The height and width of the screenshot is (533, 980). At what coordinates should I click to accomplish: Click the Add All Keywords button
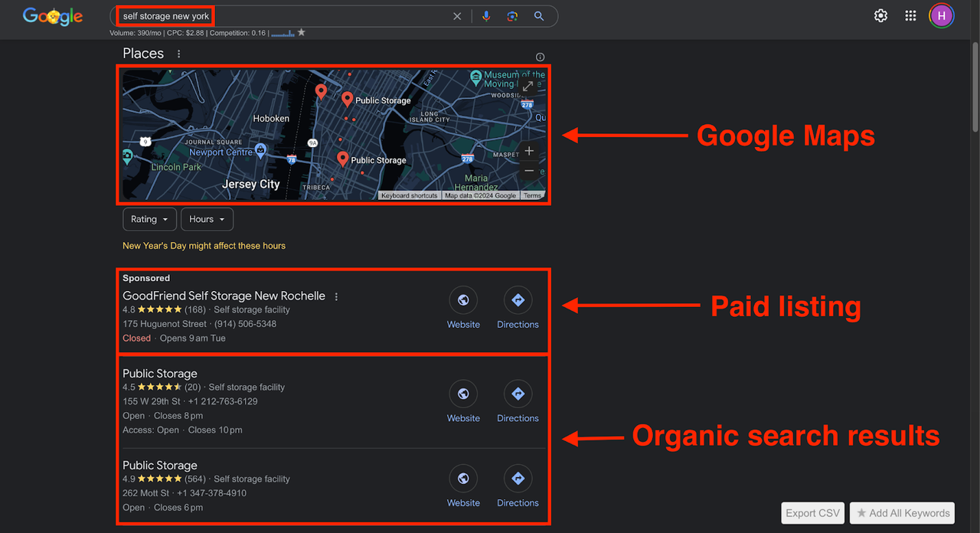pyautogui.click(x=903, y=513)
